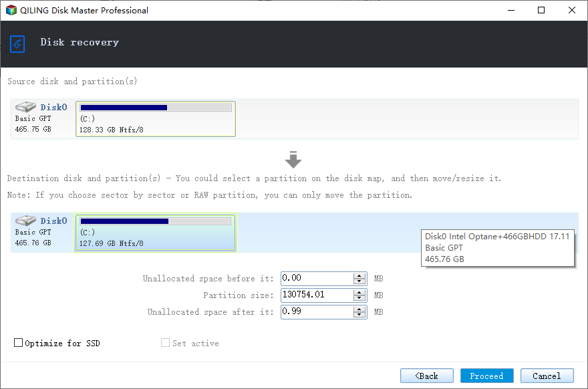
Task: Go back with the Back button
Action: coord(427,376)
